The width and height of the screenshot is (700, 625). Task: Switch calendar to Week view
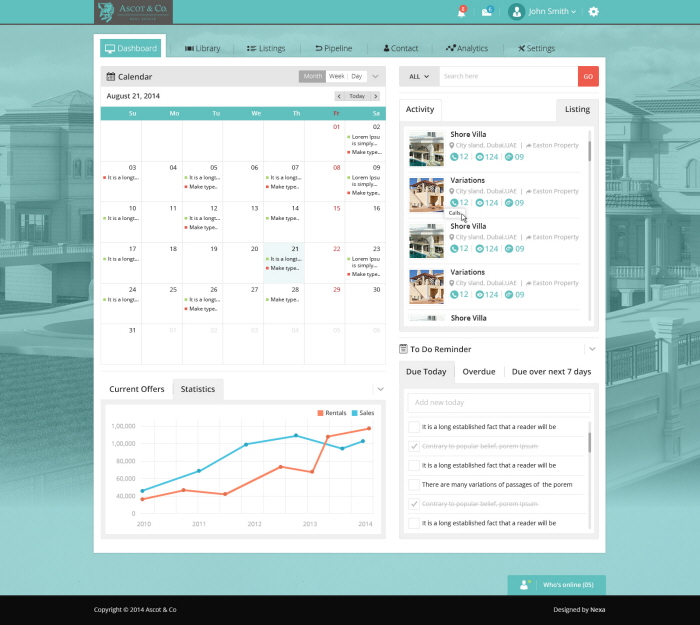coord(337,76)
